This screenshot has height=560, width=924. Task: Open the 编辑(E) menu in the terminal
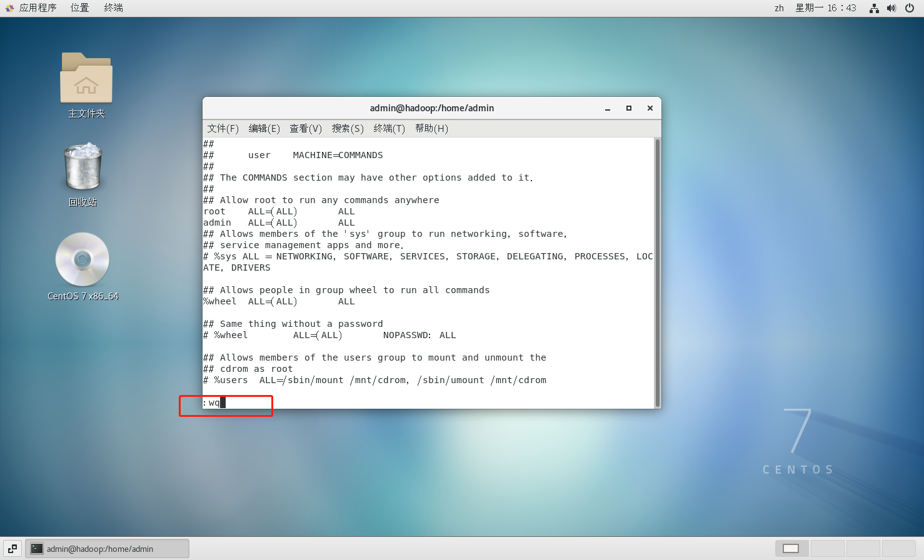point(264,128)
